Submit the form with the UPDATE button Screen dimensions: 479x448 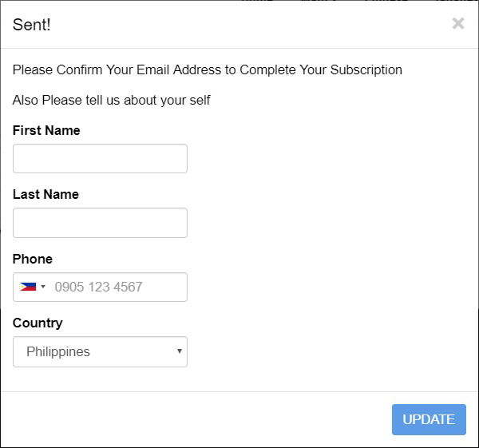point(429,419)
